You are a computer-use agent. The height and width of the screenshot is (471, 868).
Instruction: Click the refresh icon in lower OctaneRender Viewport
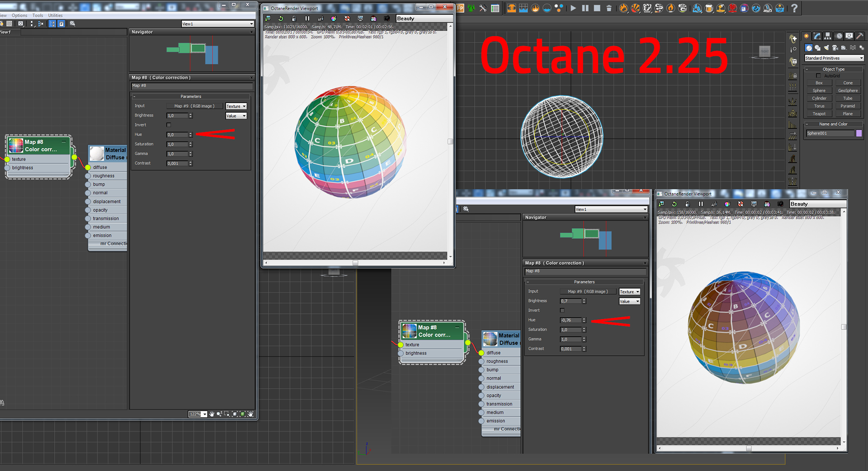point(674,204)
